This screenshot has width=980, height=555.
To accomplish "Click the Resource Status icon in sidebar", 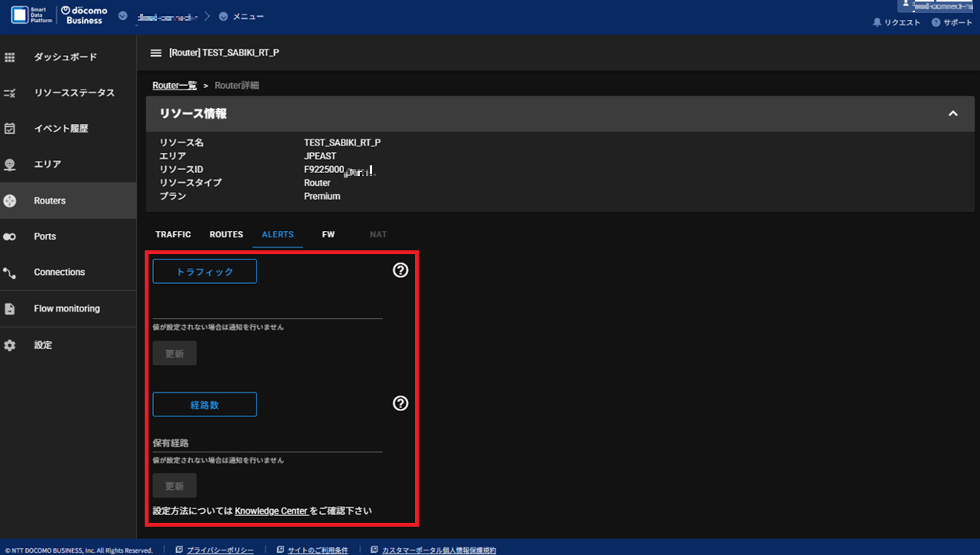I will (10, 93).
